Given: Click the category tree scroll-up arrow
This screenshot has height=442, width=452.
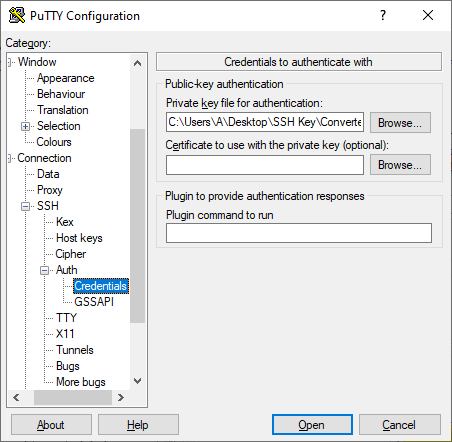Looking at the screenshot, I should pos(137,63).
